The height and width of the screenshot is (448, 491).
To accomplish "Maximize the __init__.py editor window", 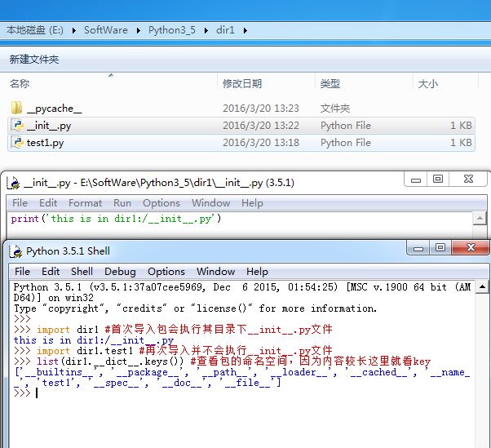I will click(x=438, y=180).
